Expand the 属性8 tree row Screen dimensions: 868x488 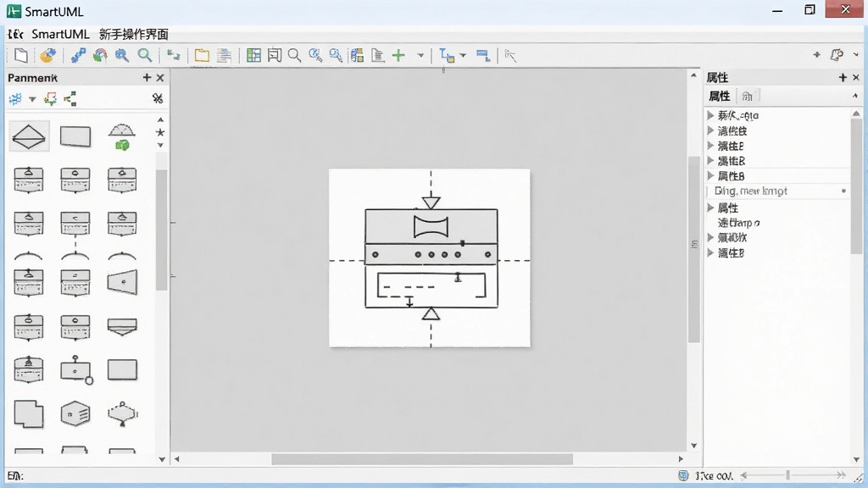[711, 176]
